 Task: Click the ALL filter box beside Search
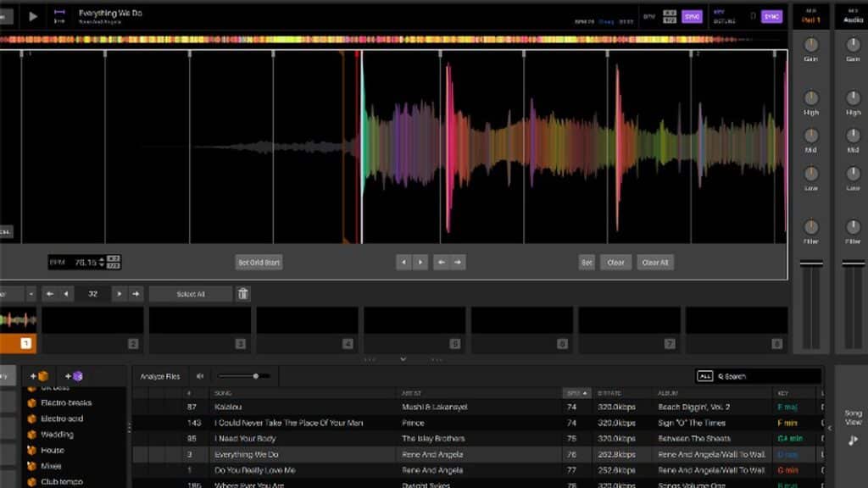704,376
